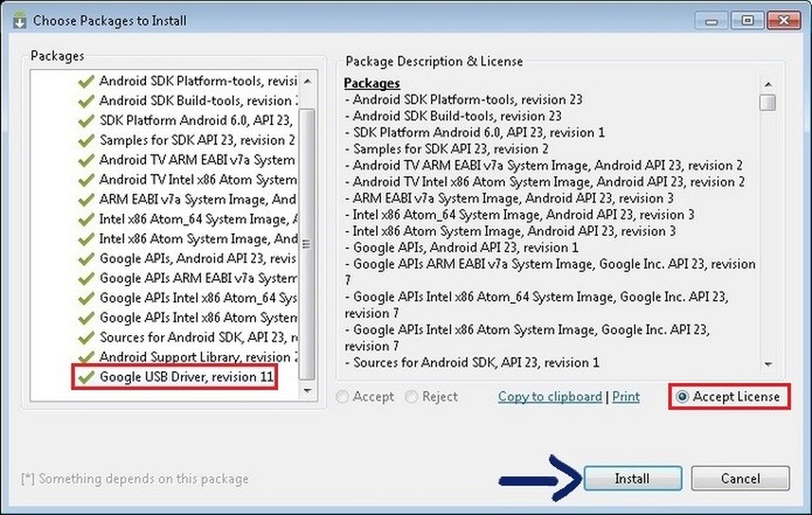Select the Sources for Android SDK package row
The image size is (812, 515).
[199, 338]
